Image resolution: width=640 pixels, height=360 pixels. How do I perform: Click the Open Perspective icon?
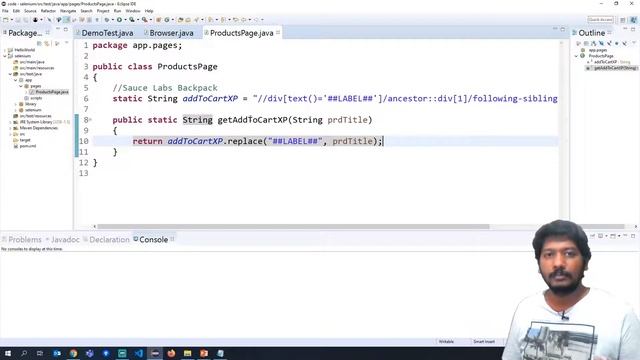tap(622, 20)
